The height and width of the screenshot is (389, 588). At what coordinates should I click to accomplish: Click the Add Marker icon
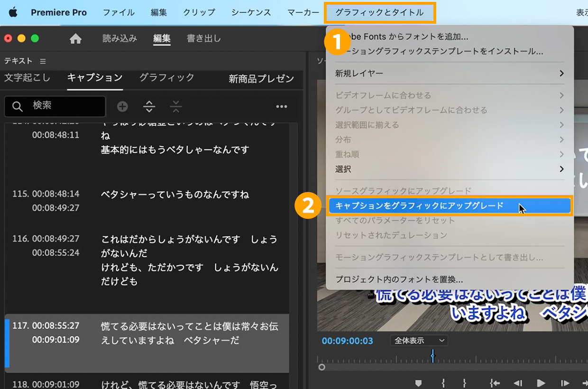418,383
